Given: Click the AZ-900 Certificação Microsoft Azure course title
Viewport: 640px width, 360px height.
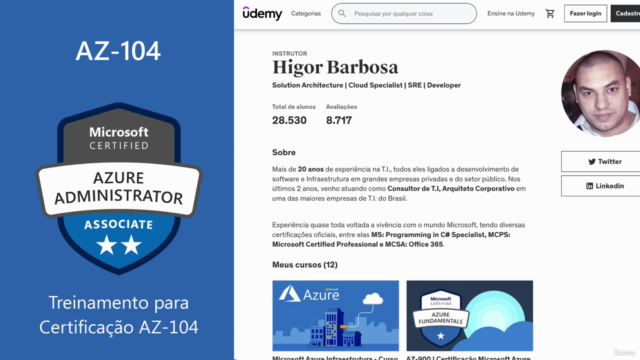Looking at the screenshot, I should (x=468, y=358).
